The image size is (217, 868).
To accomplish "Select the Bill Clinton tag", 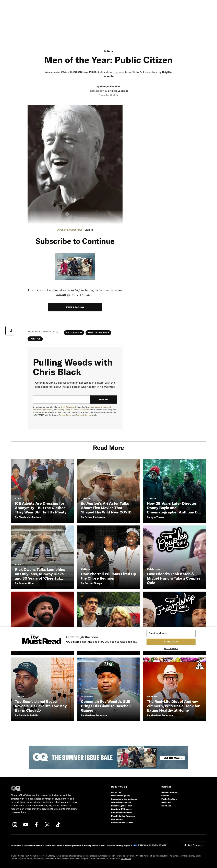I will click(x=74, y=333).
